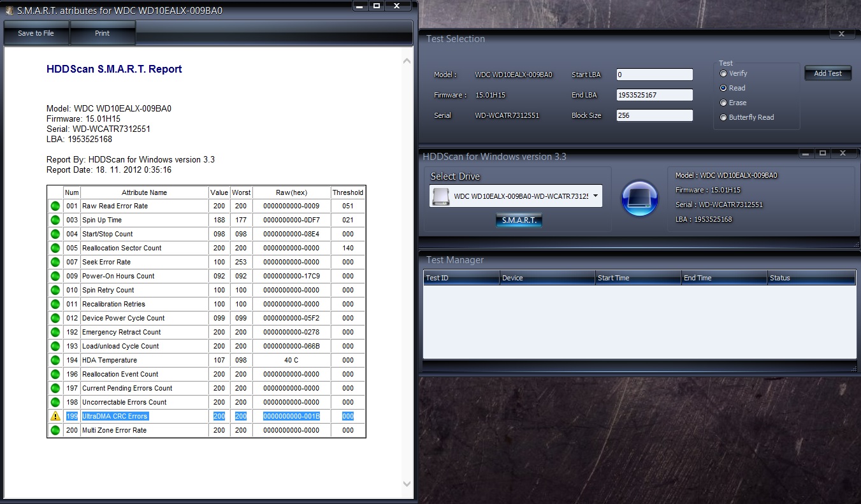Click the S.M.A.R.T. window title bar icon
This screenshot has width=861, height=504.
coord(9,11)
